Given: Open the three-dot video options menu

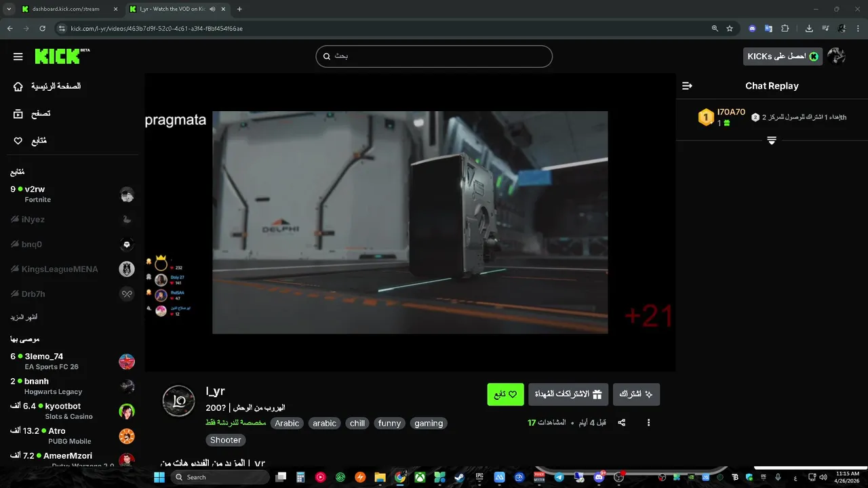Looking at the screenshot, I should (648, 423).
